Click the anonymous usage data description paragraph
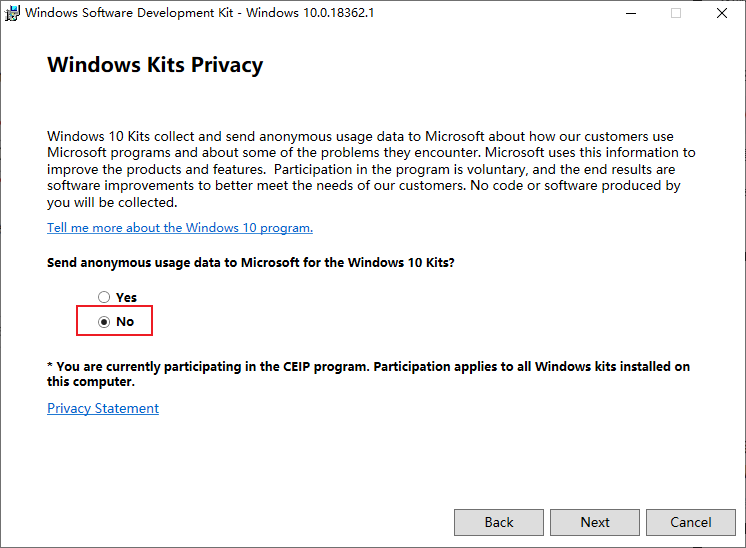746x548 pixels. (x=370, y=169)
